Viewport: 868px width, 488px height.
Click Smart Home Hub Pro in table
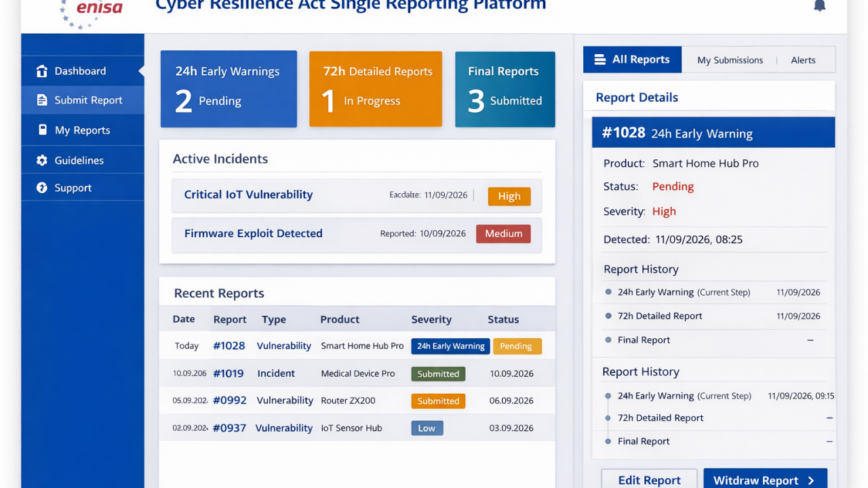pos(362,346)
